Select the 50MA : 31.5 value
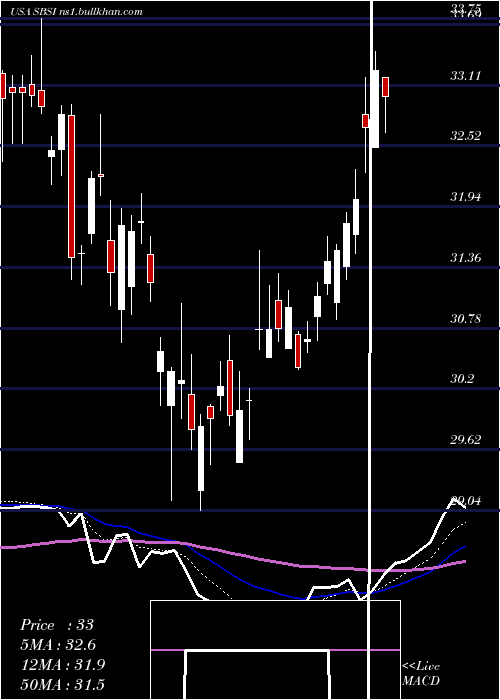The image size is (500, 700). (62, 684)
